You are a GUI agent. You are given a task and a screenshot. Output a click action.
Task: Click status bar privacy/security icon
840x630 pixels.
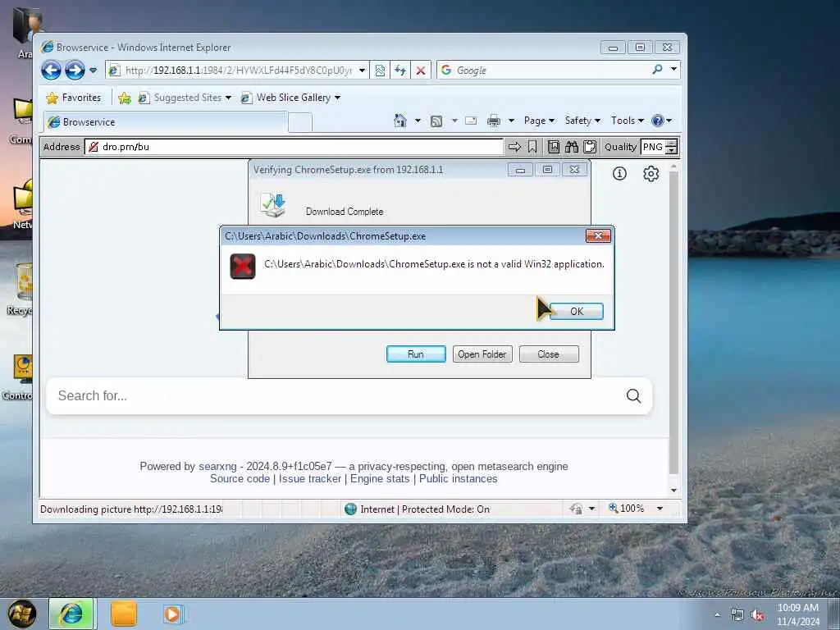pyautogui.click(x=577, y=509)
